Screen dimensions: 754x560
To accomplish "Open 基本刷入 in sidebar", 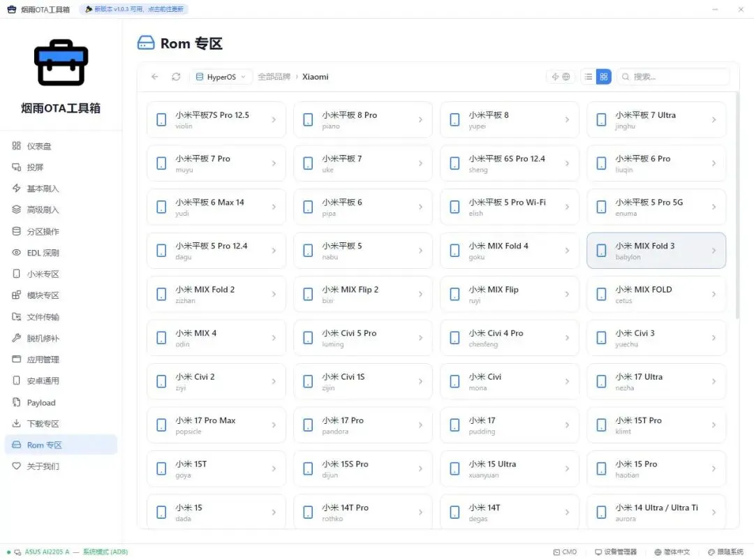I will coord(61,188).
